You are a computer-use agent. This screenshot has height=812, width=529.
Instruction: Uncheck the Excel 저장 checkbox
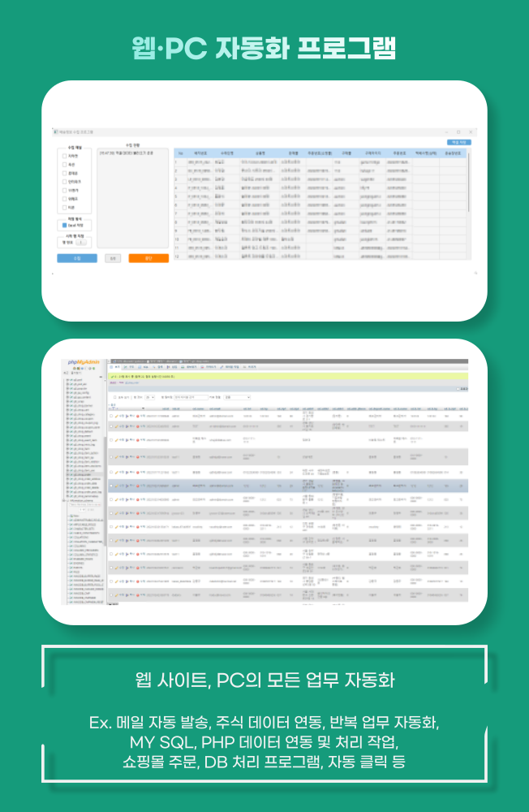pos(66,224)
